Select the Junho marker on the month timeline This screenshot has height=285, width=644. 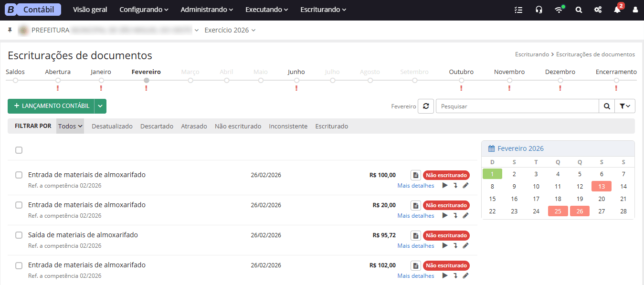(296, 81)
